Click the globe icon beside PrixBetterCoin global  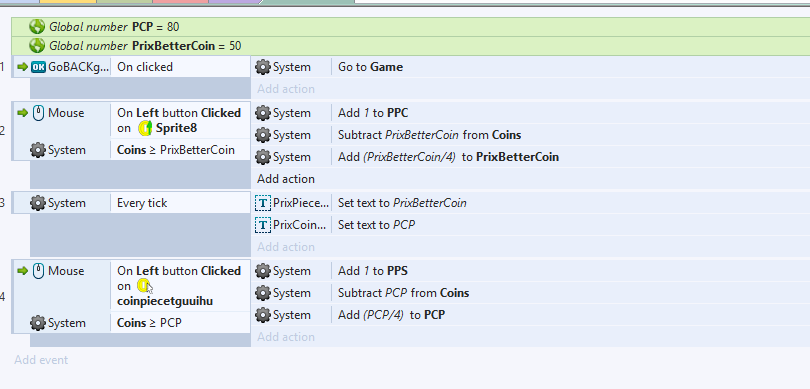(37, 46)
